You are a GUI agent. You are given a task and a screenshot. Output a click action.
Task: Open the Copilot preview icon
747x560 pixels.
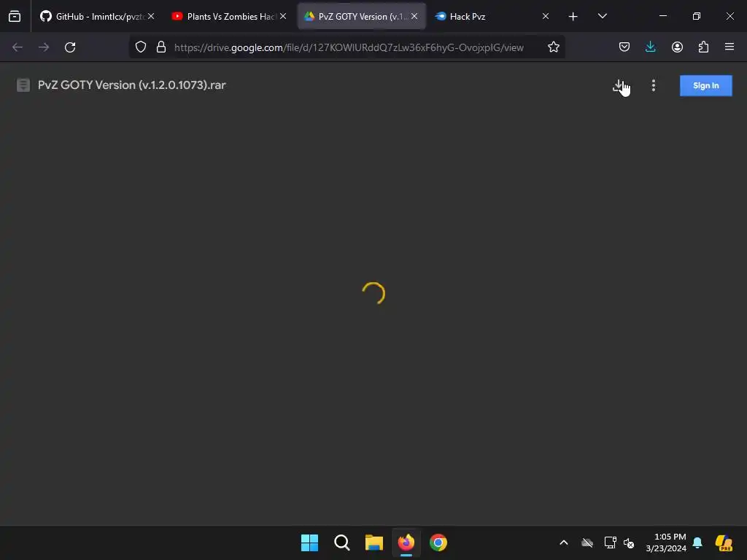point(724,542)
